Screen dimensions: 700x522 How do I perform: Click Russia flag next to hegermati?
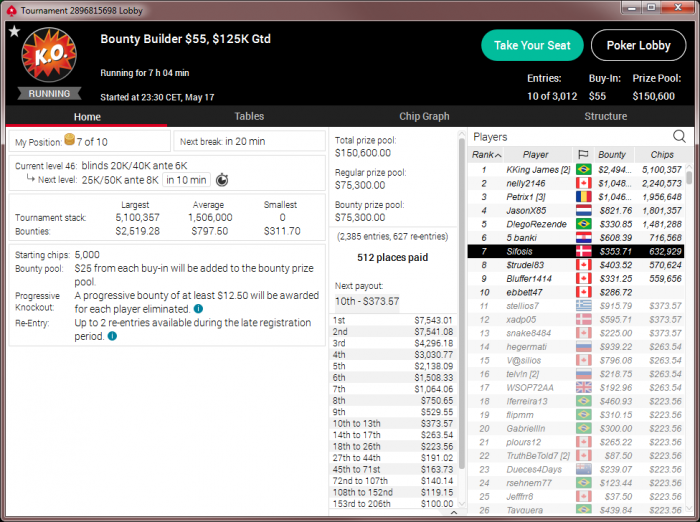tap(583, 347)
